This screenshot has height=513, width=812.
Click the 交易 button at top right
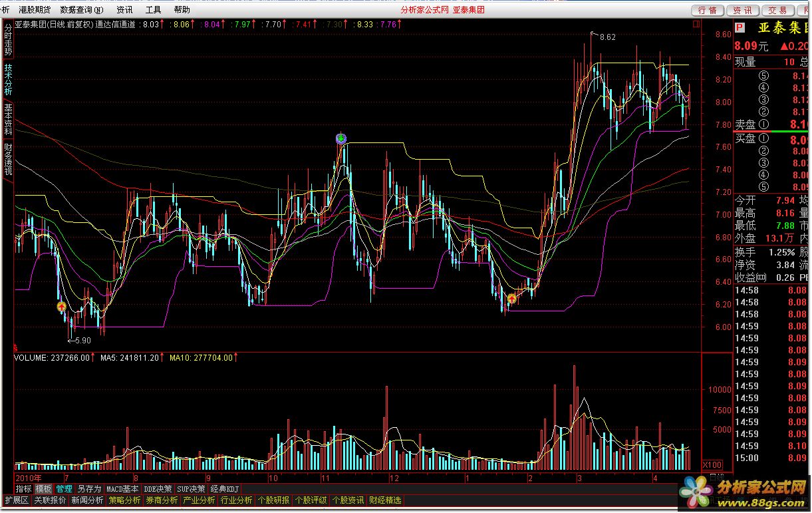(x=777, y=10)
